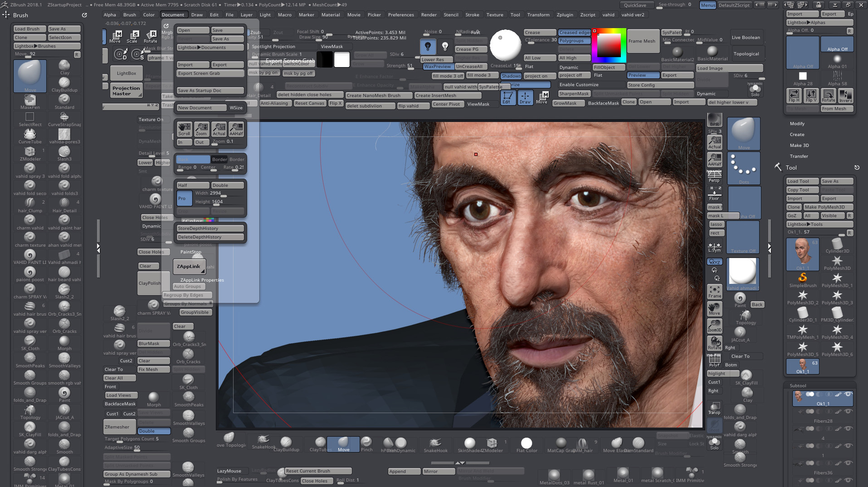Select the Pinch brush at bottom shelf
The image size is (868, 487).
(x=366, y=444)
